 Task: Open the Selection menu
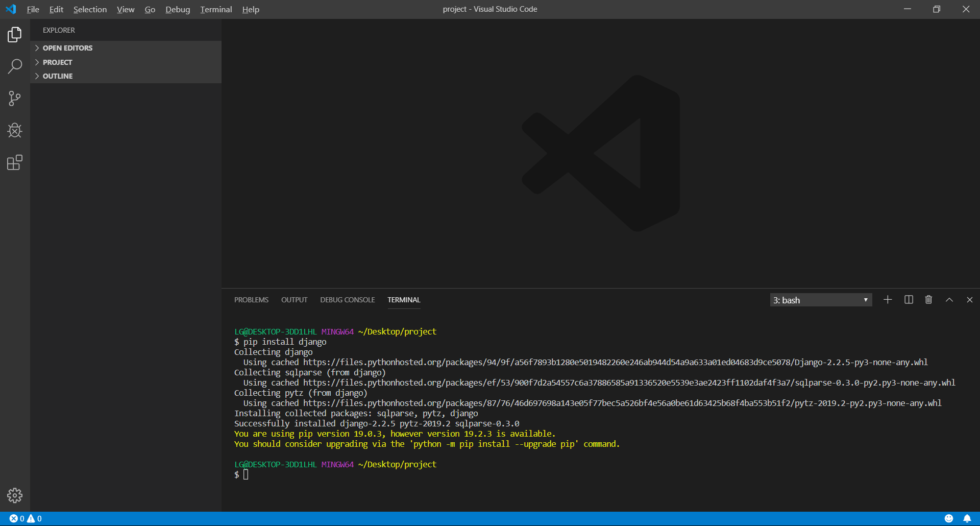click(x=90, y=9)
